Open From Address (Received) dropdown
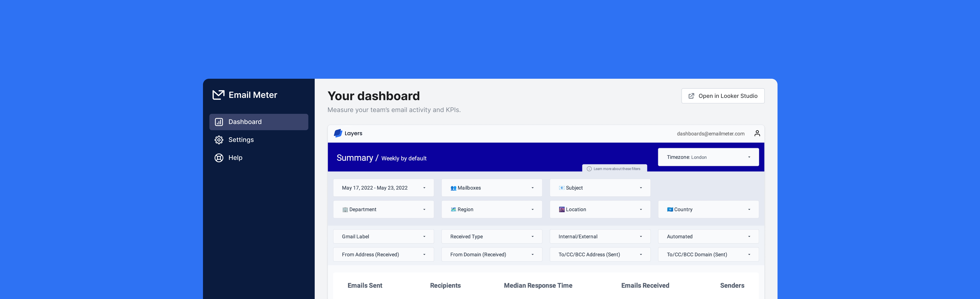Image resolution: width=980 pixels, height=299 pixels. click(384, 254)
